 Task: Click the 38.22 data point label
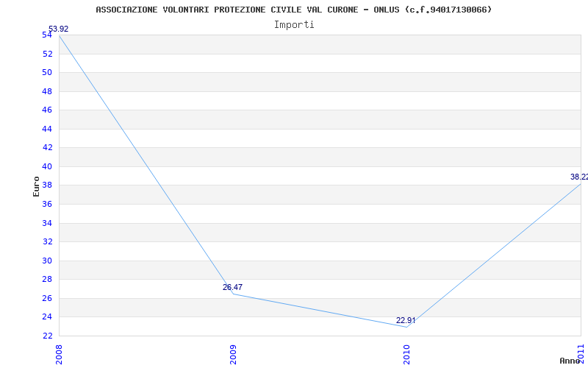(579, 177)
